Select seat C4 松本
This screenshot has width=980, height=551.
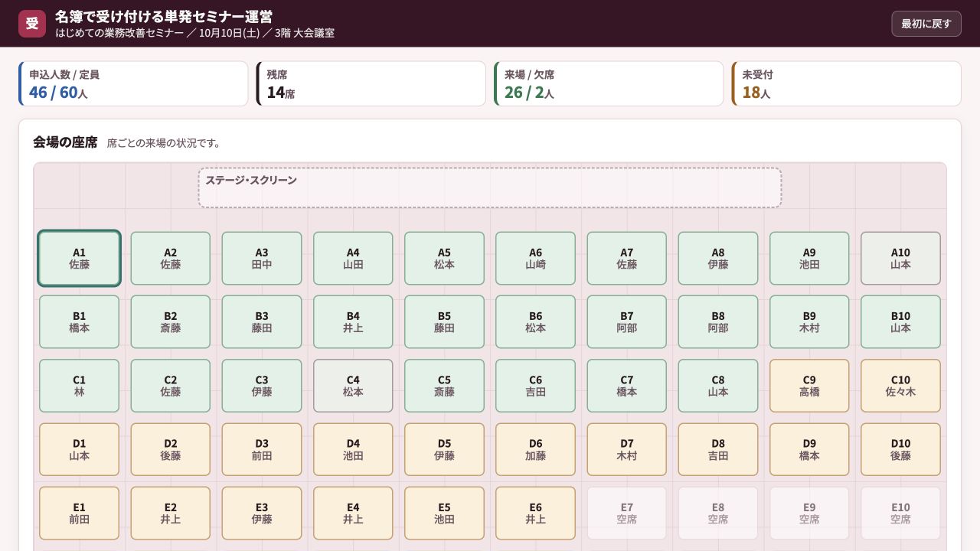click(353, 386)
